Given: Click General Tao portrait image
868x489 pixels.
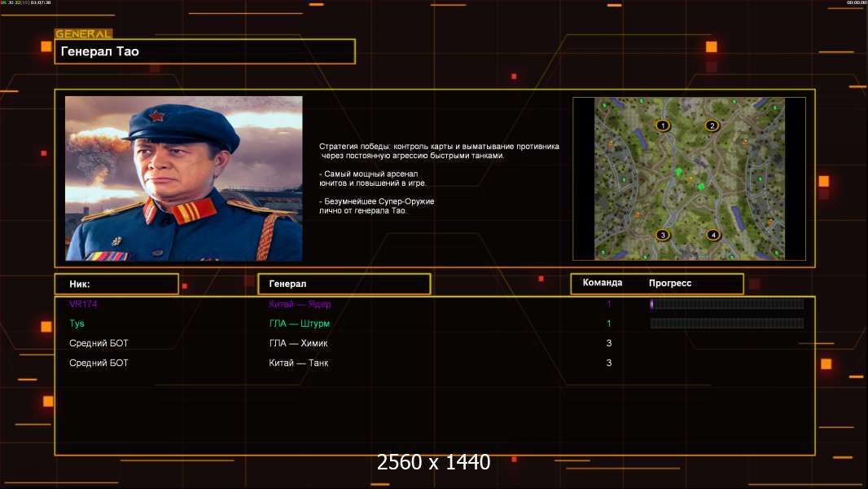Looking at the screenshot, I should pos(184,178).
